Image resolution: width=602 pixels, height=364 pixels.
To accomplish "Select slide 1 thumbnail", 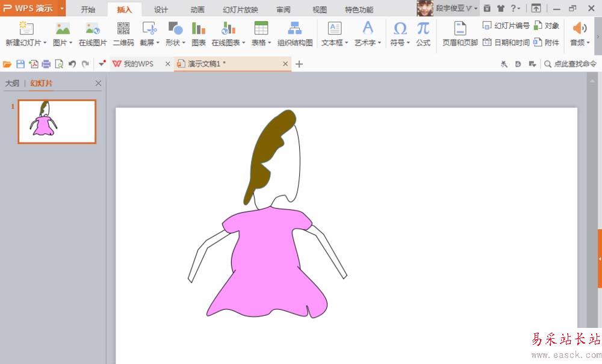I will tap(57, 122).
